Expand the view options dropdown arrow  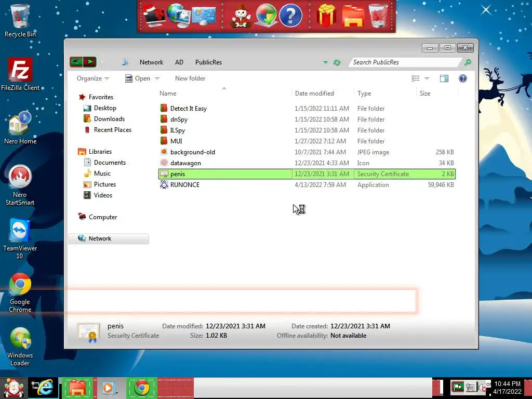tap(427, 79)
